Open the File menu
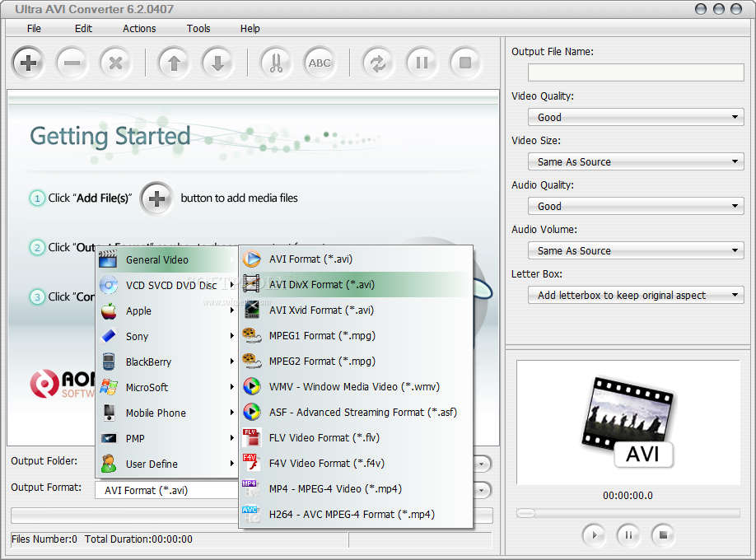 [x=34, y=29]
